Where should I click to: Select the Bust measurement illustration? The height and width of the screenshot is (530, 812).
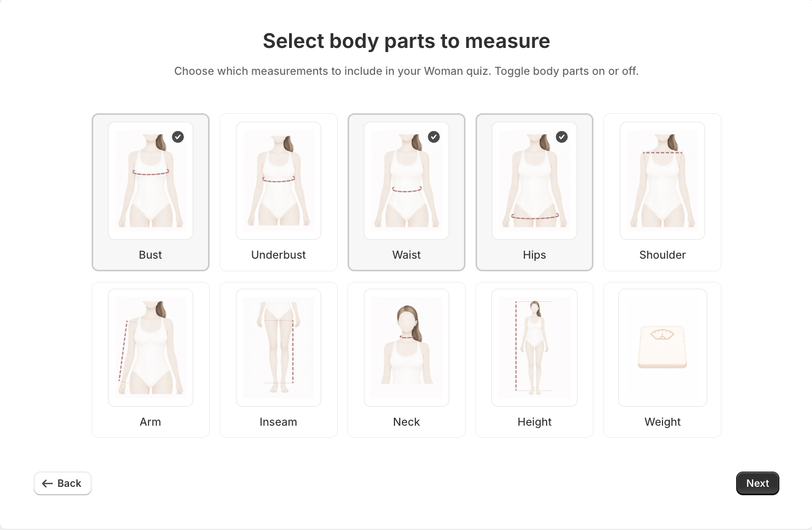(x=150, y=180)
